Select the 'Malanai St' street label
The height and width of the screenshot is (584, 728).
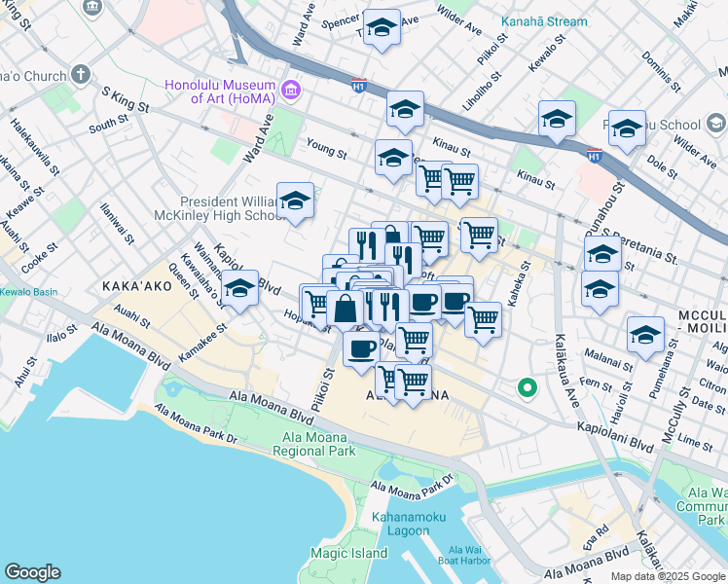click(x=608, y=360)
